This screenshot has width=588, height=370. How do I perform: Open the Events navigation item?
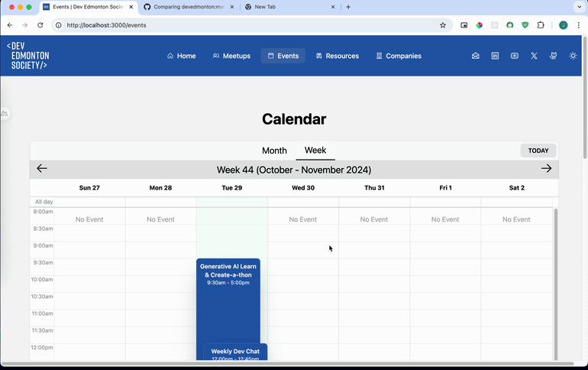tap(283, 56)
